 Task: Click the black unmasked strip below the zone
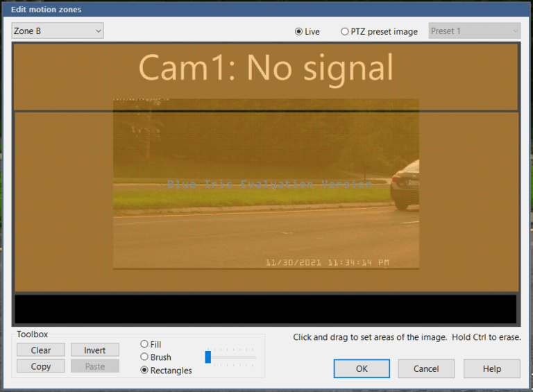click(x=266, y=309)
